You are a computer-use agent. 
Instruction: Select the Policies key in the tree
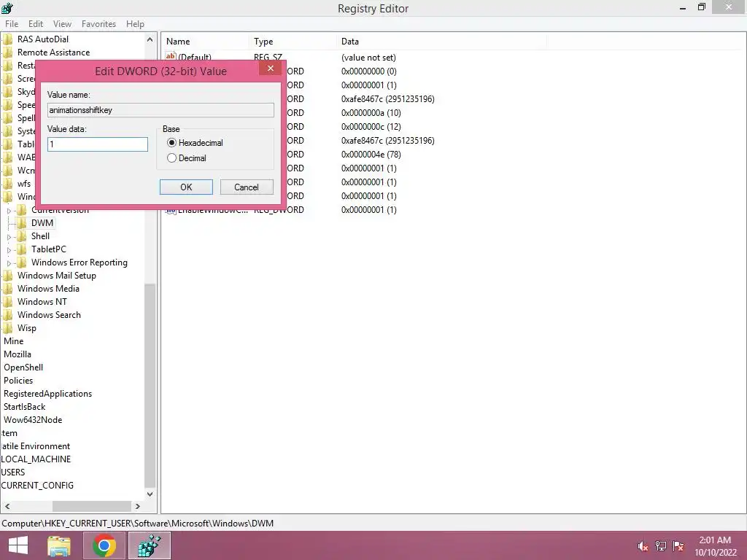pos(18,381)
